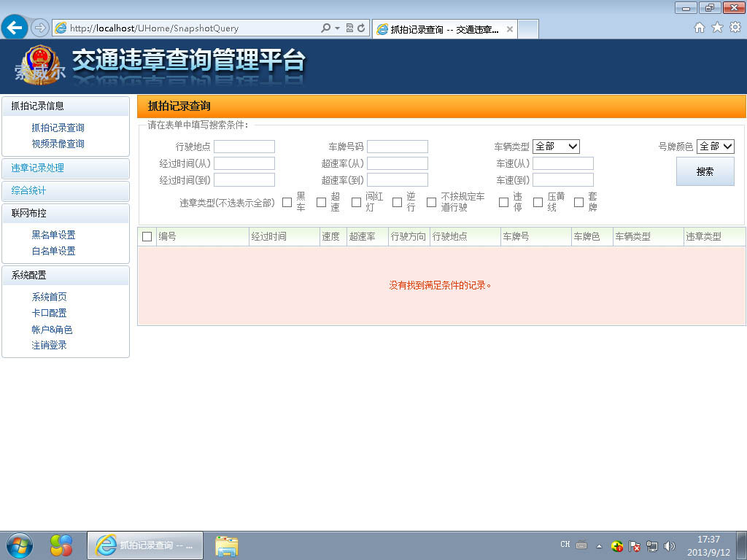Viewport: 747px width, 560px height.
Task: Click the browser back arrow button
Action: [x=15, y=28]
